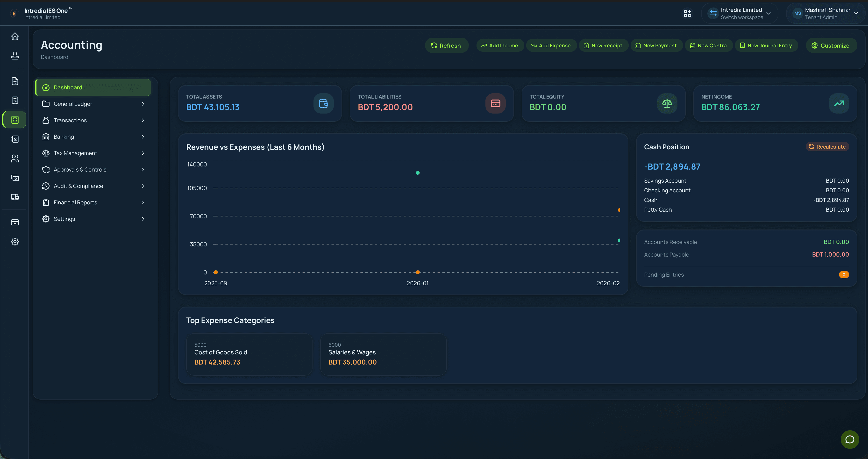Click the Refresh button
868x459 pixels.
pyautogui.click(x=447, y=45)
